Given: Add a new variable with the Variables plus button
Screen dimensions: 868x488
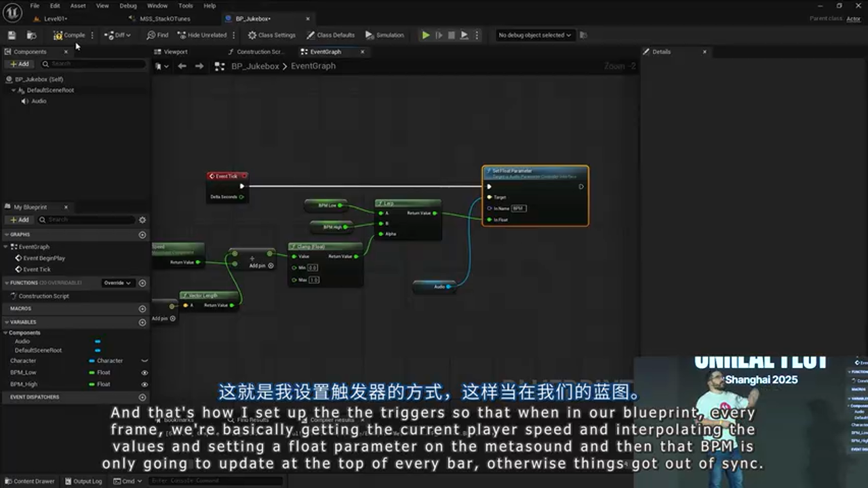Looking at the screenshot, I should pyautogui.click(x=142, y=322).
